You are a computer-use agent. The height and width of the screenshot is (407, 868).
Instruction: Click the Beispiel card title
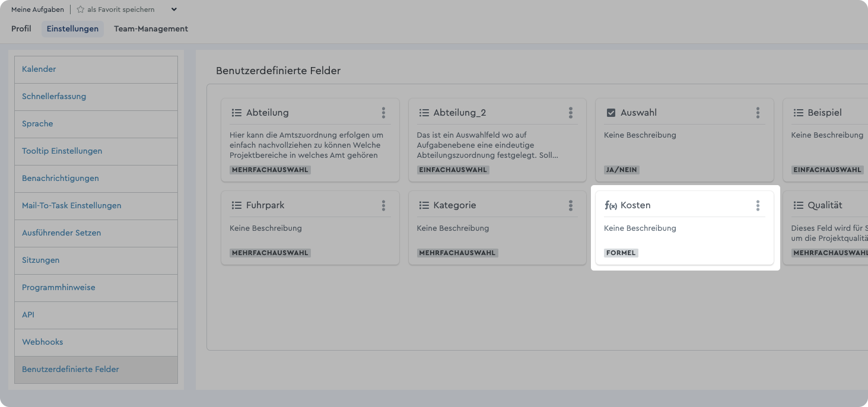pyautogui.click(x=825, y=113)
